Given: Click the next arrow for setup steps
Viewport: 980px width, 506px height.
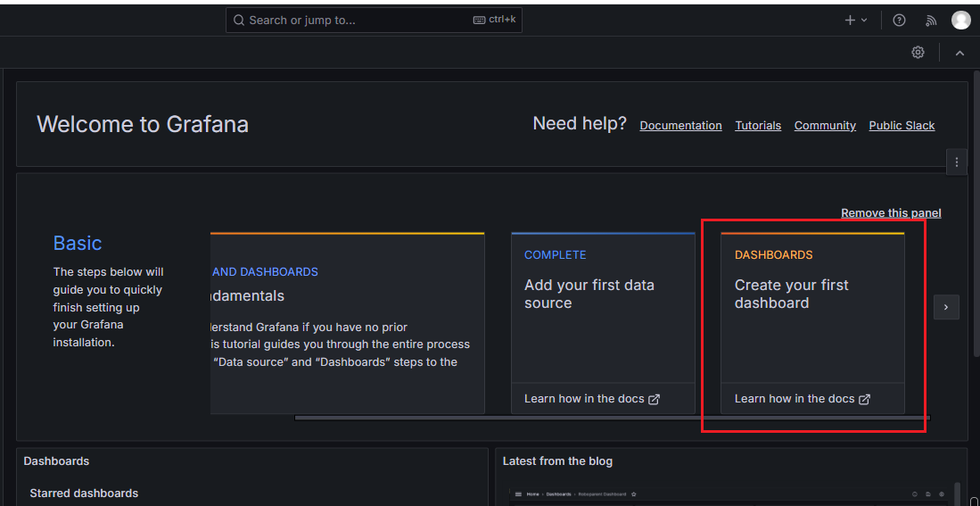Looking at the screenshot, I should click(946, 307).
